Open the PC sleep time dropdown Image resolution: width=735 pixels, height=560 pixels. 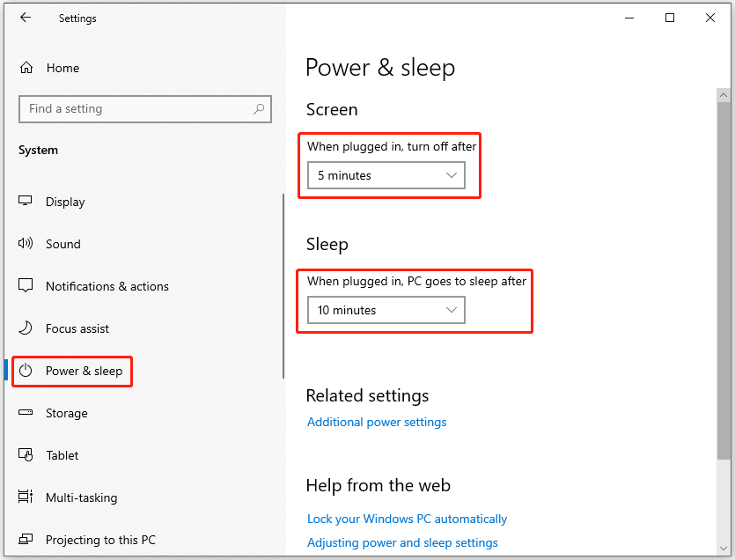386,310
